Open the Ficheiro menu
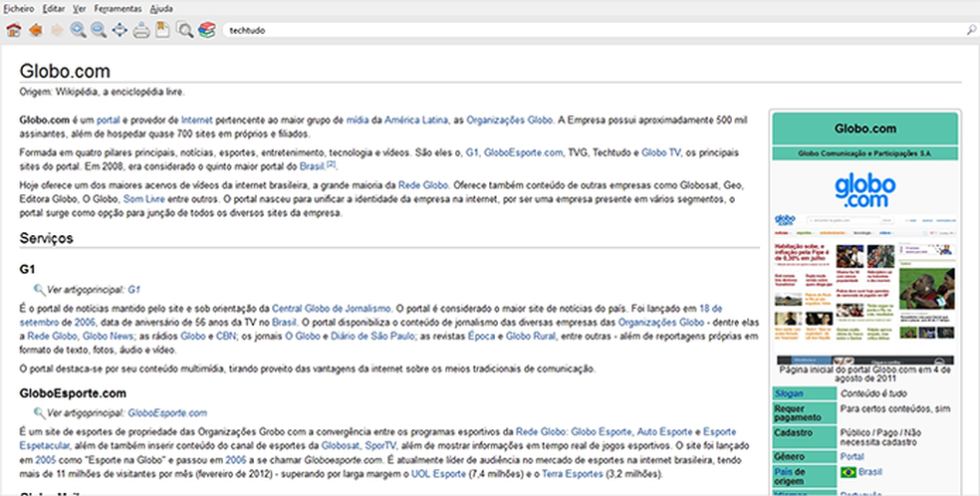 (19, 9)
